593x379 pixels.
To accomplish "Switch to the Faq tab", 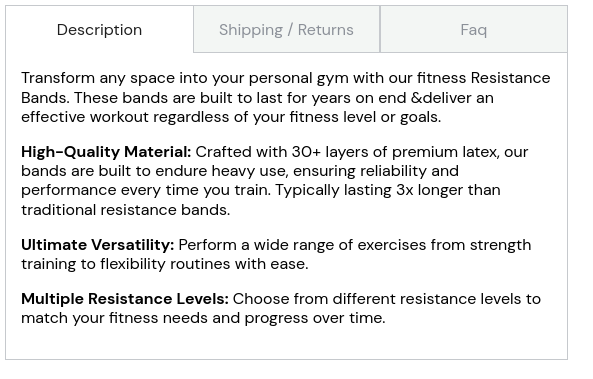I will click(x=473, y=30).
